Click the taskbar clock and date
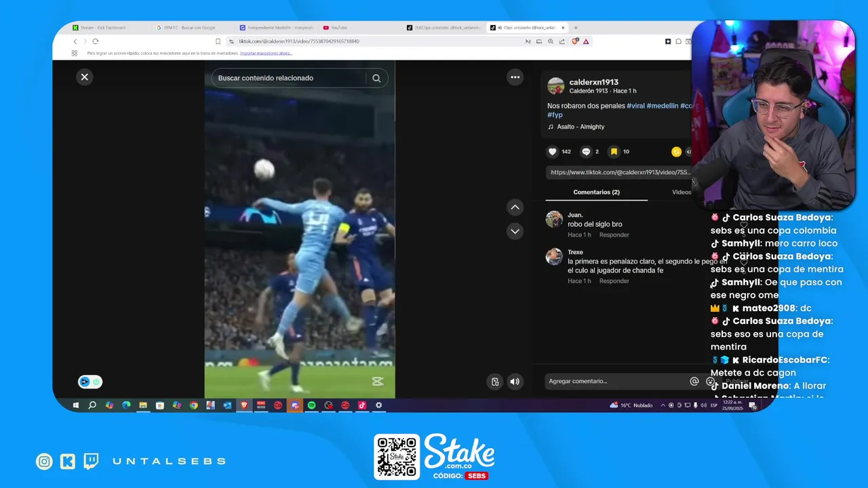 [733, 405]
